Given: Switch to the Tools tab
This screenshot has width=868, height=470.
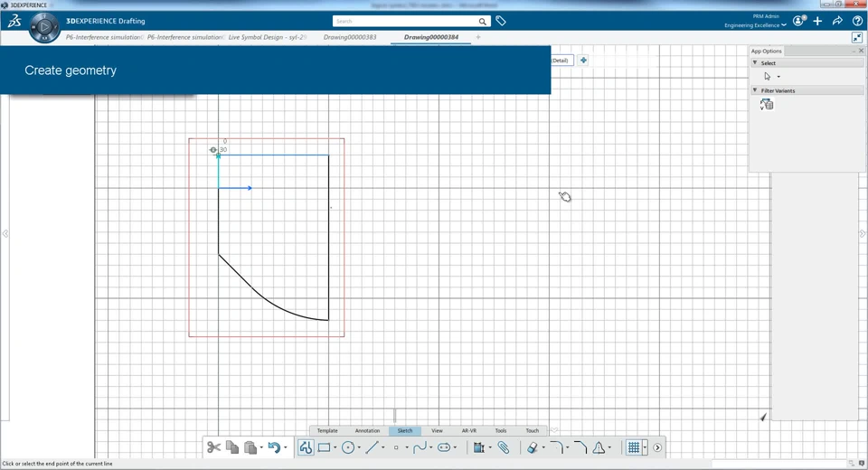Looking at the screenshot, I should pos(501,431).
